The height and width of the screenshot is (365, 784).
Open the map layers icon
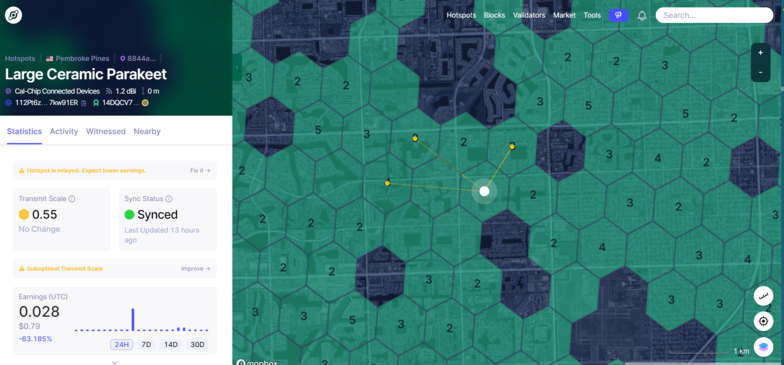763,346
